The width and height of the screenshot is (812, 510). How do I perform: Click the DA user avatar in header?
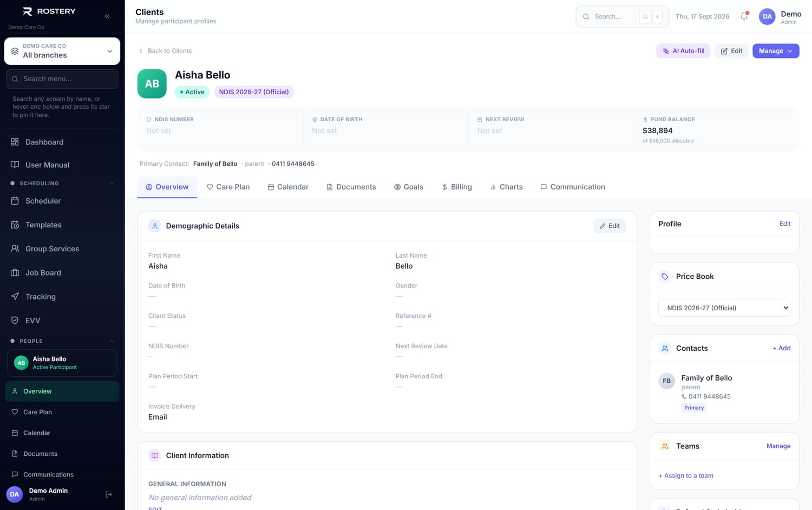click(767, 17)
